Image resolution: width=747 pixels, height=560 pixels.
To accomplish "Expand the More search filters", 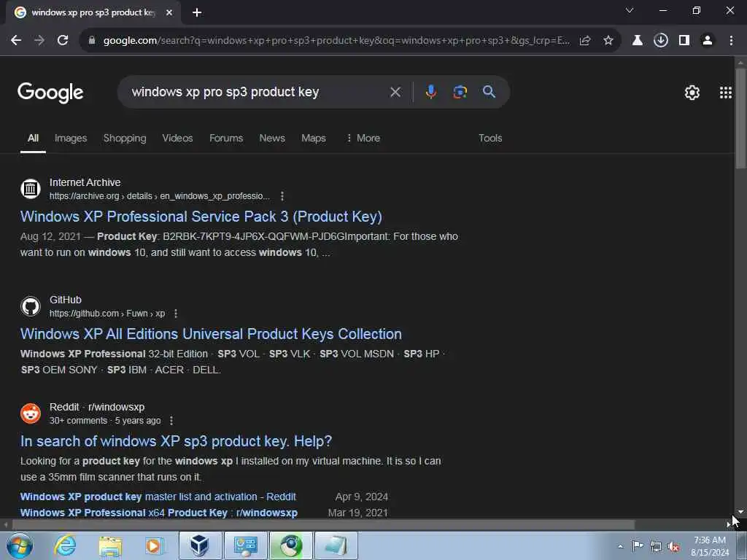I will click(x=363, y=138).
